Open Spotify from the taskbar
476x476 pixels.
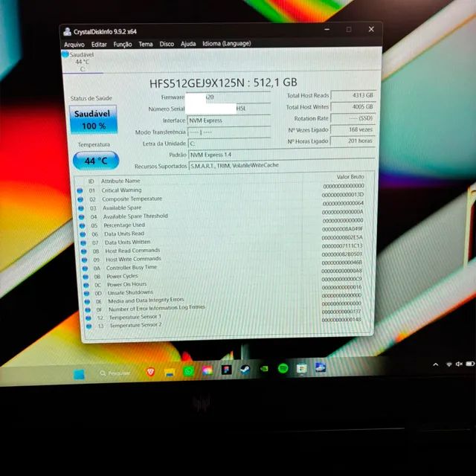click(283, 369)
